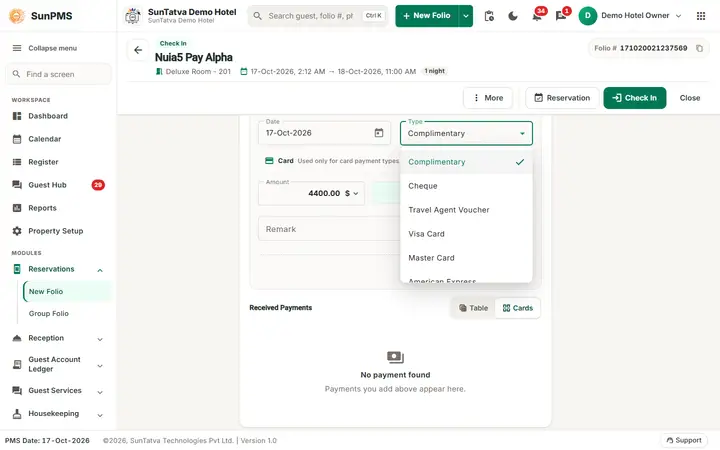Open New Folio in sidebar
Image resolution: width=720 pixels, height=450 pixels.
click(x=67, y=292)
